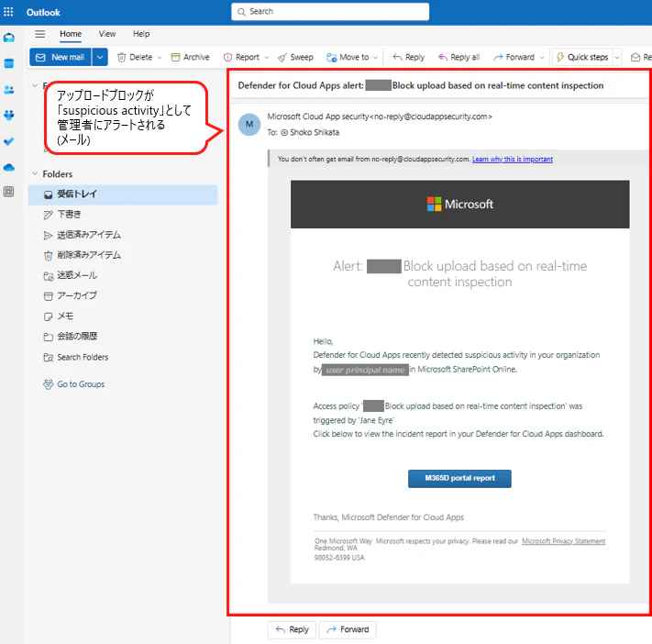Open the To Do checkmark app
Viewport: 652px width, 644px height.
click(x=9, y=141)
